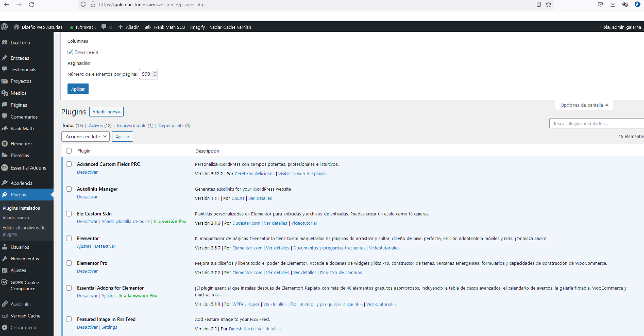Adjust the elements per page stepper arrows
Image resolution: width=644 pixels, height=336 pixels.
[155, 74]
